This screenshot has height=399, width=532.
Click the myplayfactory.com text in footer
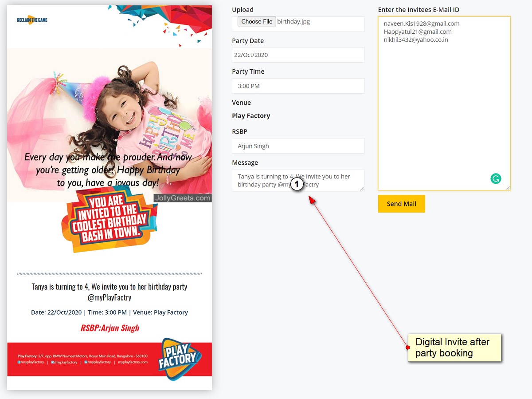coord(133,362)
